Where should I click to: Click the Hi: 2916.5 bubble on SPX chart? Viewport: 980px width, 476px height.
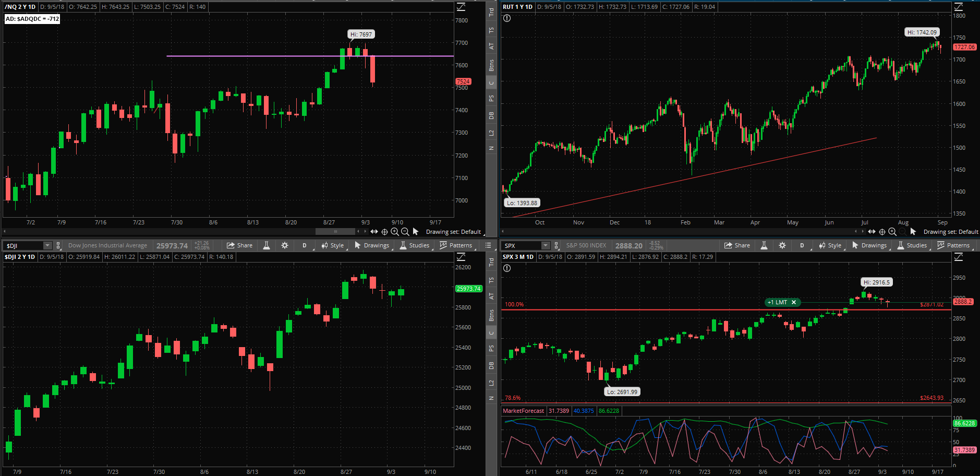(877, 282)
